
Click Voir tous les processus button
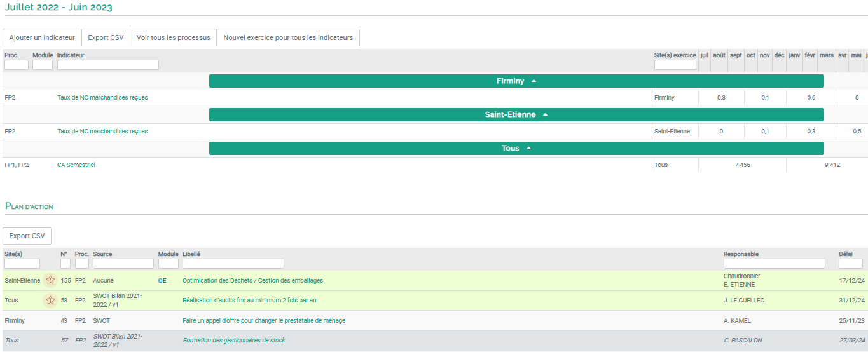[x=174, y=37]
